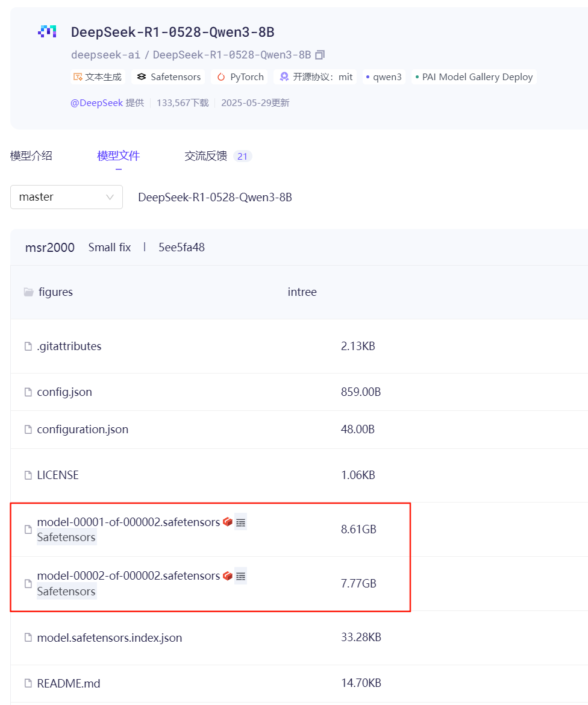The image size is (588, 705).
Task: Click the open-source license mit icon
Action: pos(284,77)
